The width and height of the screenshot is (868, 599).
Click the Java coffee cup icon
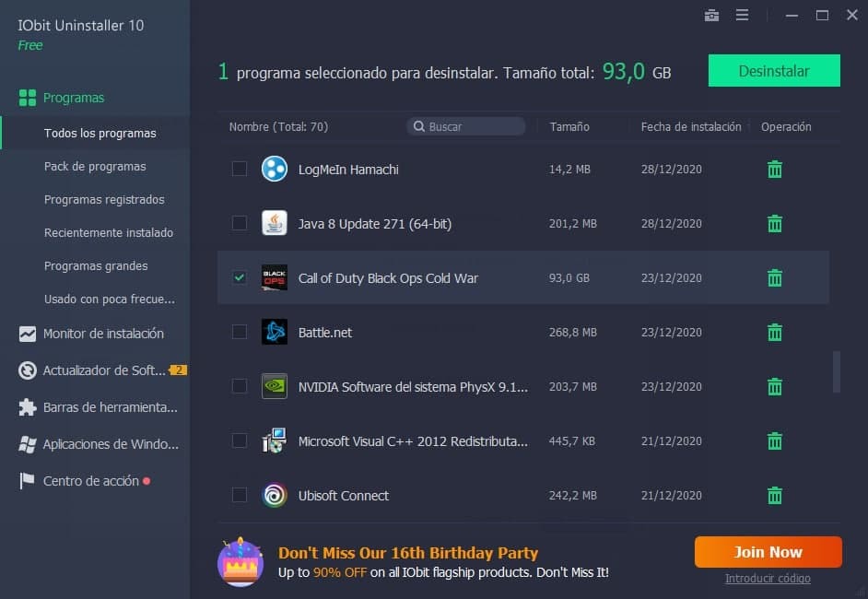tap(274, 223)
